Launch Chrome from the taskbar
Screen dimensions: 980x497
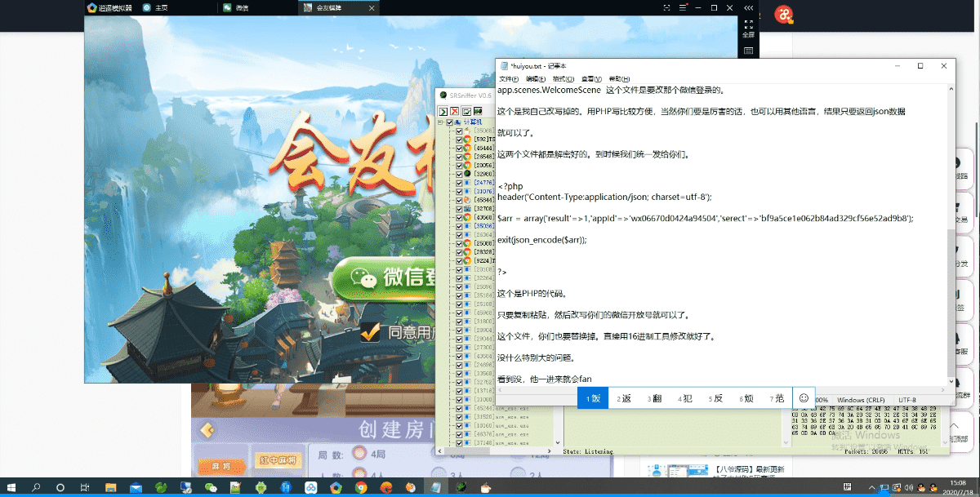[361, 487]
